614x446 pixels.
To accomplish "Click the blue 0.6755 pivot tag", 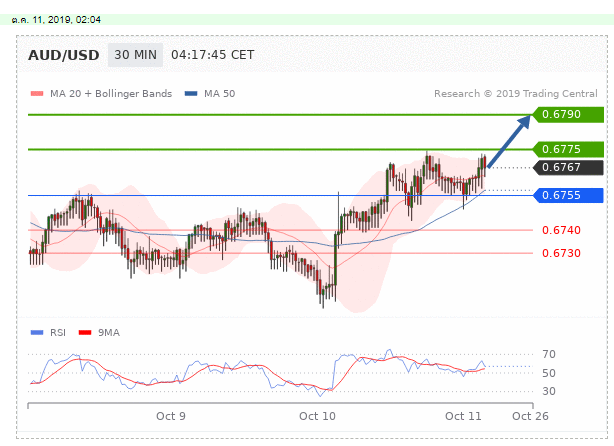I will (x=568, y=195).
